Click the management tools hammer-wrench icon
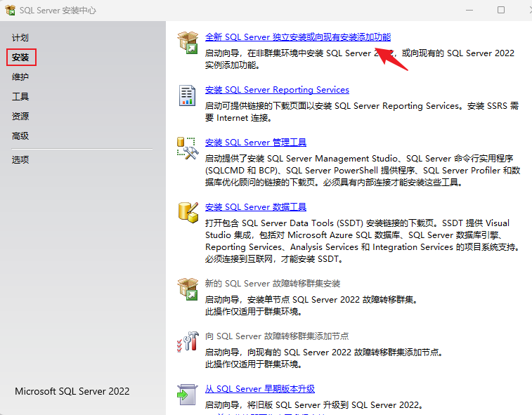The height and width of the screenshot is (415, 532). tap(187, 148)
